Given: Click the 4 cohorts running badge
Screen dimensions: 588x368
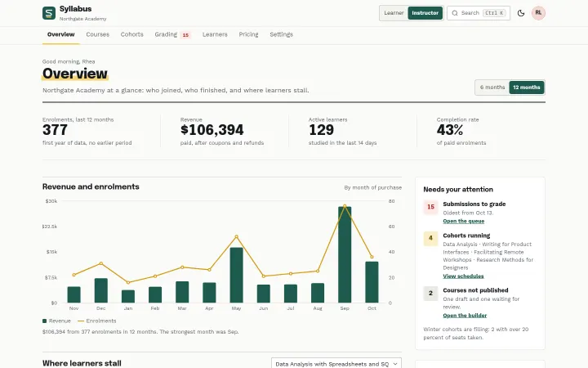Looking at the screenshot, I should (x=430, y=238).
